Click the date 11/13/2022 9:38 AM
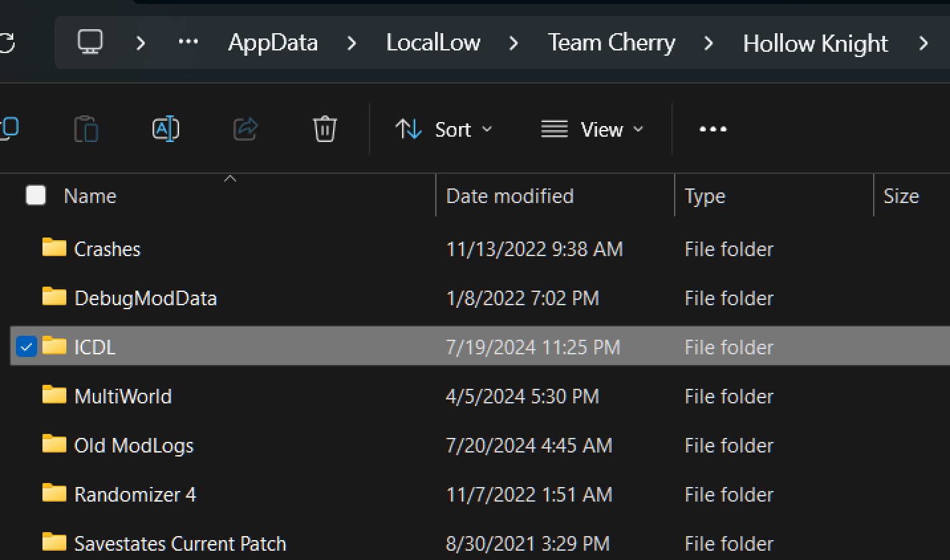Viewport: 950px width, 560px height. 535,249
